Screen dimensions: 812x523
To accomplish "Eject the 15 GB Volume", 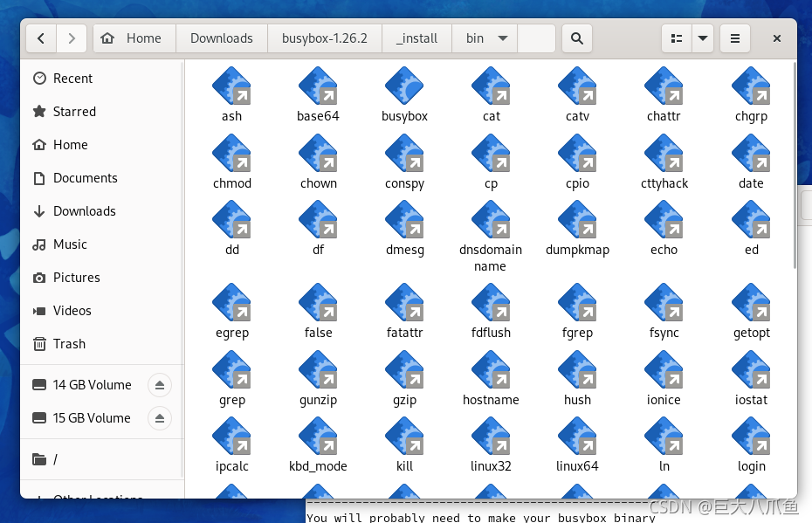I will tap(160, 418).
